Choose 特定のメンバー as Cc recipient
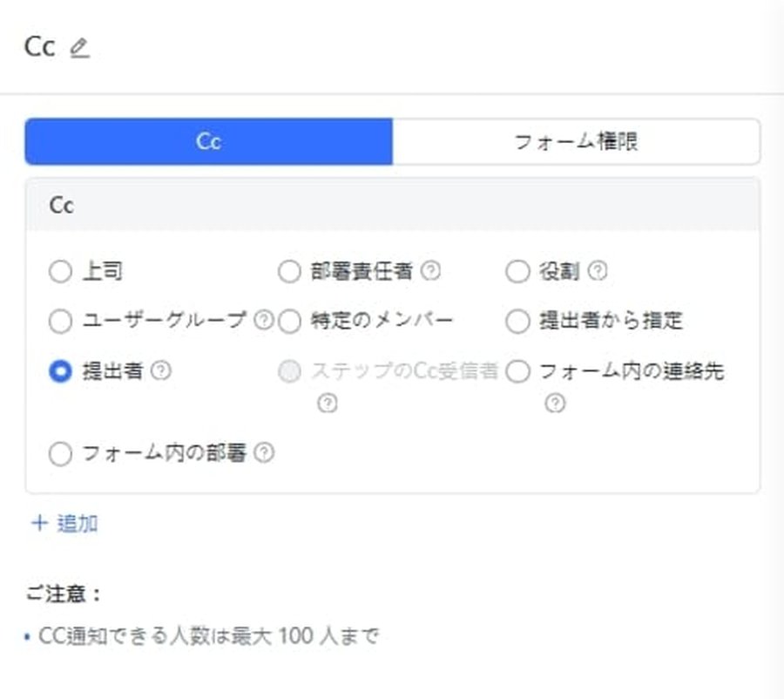The width and height of the screenshot is (784, 699). coord(288,322)
